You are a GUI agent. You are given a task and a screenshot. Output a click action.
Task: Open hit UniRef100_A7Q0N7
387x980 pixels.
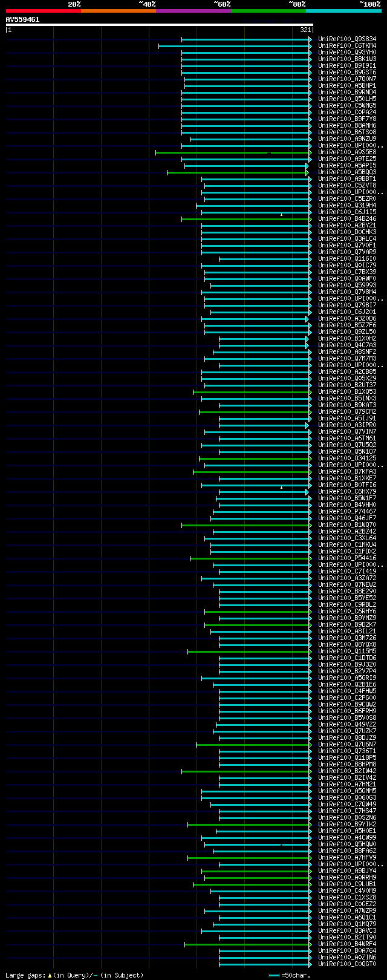(347, 79)
